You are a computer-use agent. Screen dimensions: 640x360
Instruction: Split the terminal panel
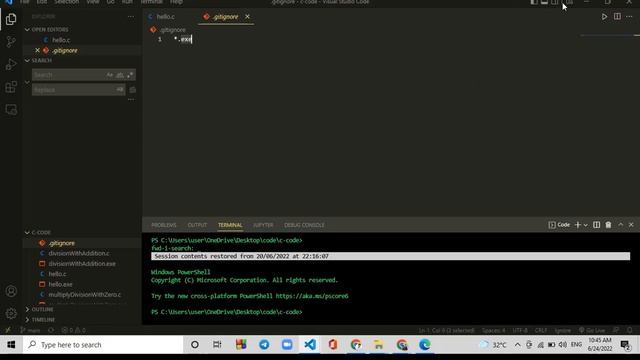click(596, 225)
